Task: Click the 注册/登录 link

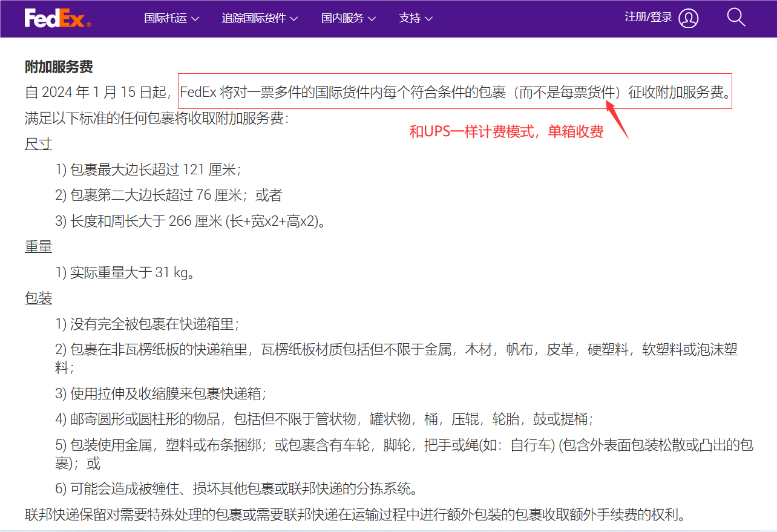Action: [648, 18]
